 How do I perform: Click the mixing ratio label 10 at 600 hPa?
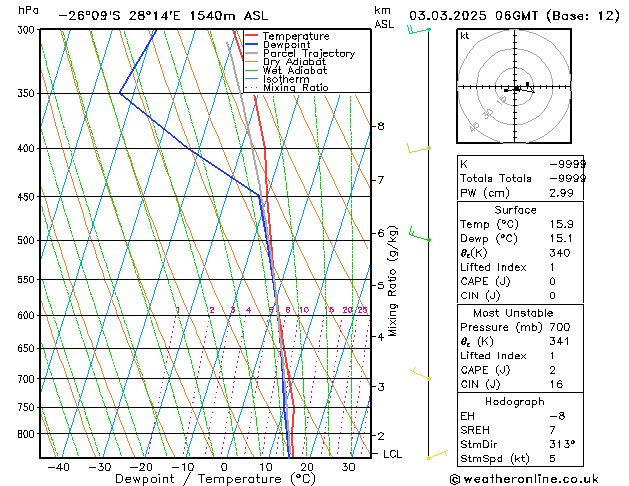point(304,310)
